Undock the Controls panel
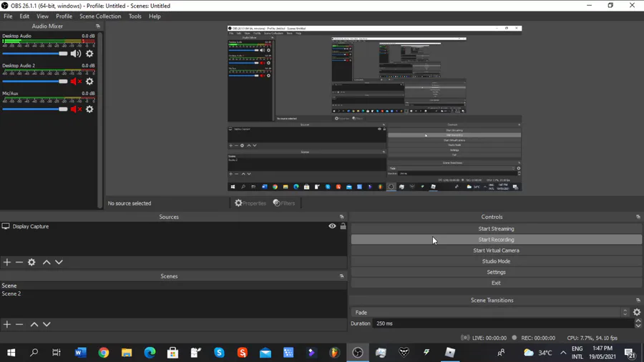644x362 pixels. (x=638, y=217)
